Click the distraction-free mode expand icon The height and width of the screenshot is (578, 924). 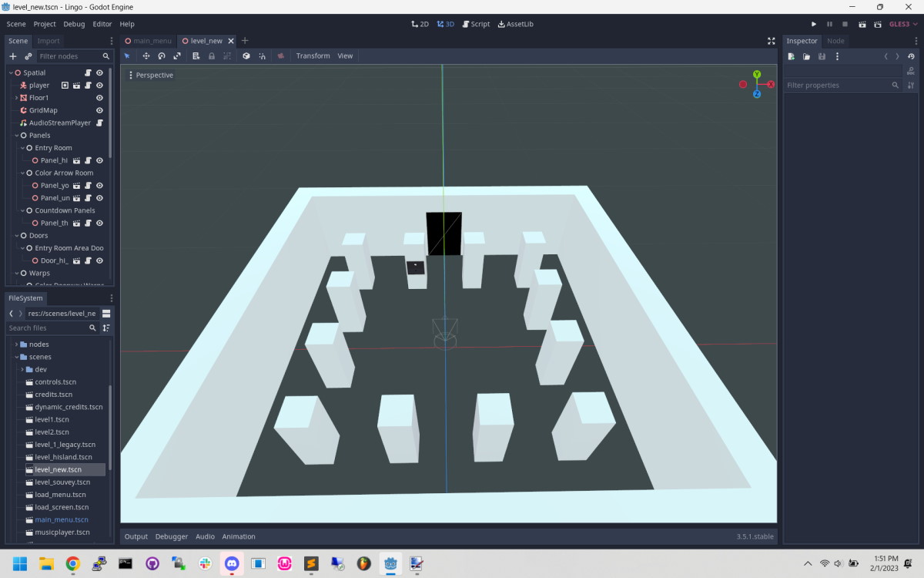click(772, 41)
